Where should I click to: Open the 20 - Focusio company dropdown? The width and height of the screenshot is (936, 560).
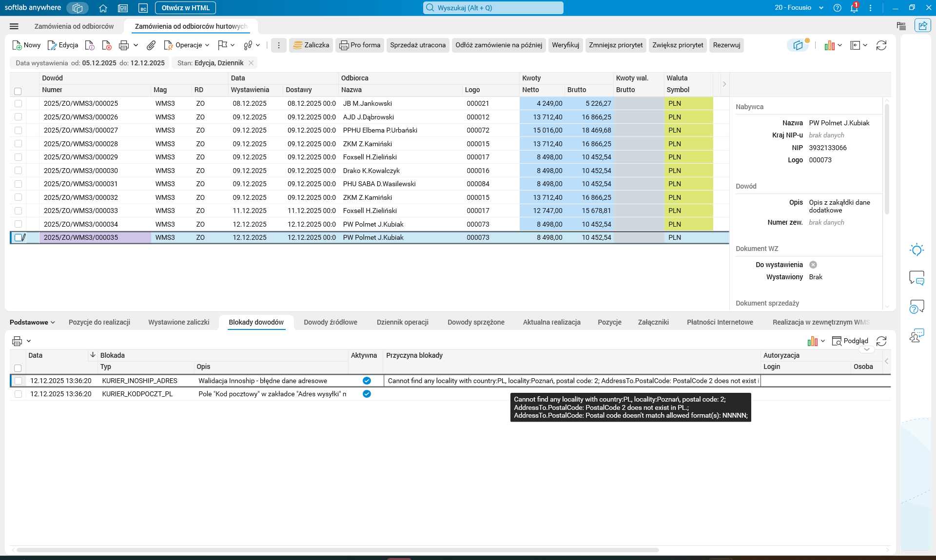(x=799, y=8)
